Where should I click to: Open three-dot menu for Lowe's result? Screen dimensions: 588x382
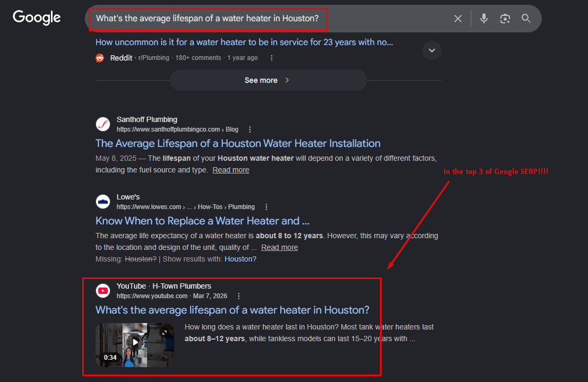click(266, 207)
